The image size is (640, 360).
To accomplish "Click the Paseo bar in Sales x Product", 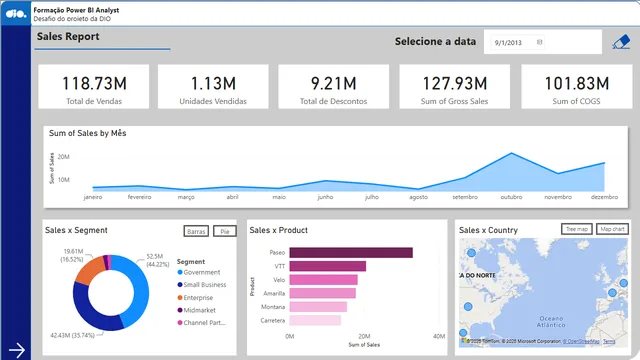I will tap(351, 252).
